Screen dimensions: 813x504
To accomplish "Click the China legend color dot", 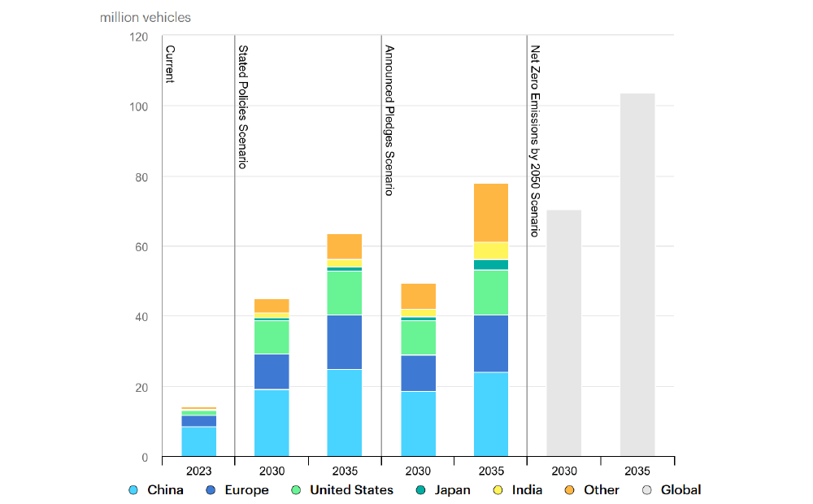I will 133,490.
